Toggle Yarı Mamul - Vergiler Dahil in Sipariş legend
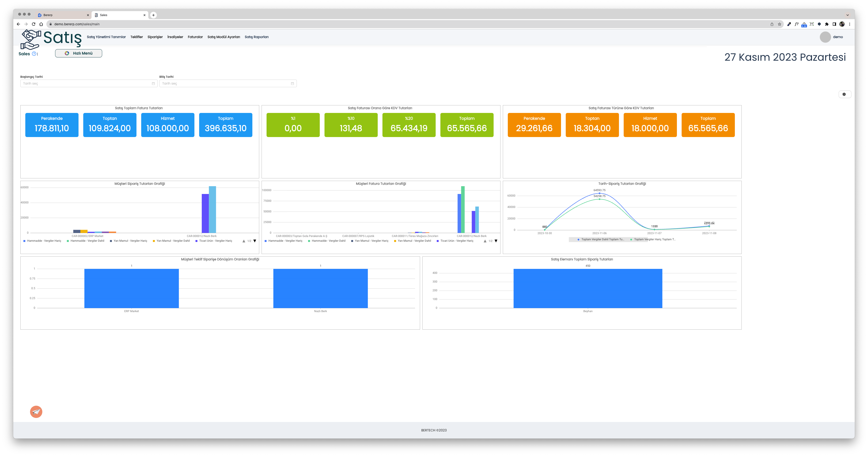This screenshot has width=868, height=456. pyautogui.click(x=171, y=241)
